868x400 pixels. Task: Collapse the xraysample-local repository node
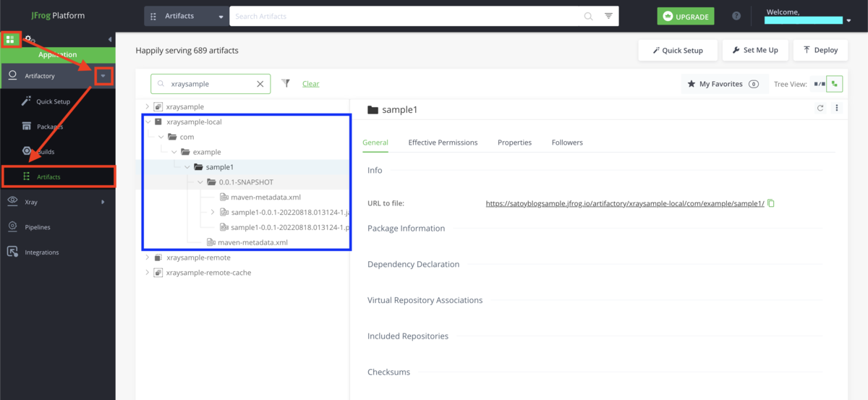[148, 122]
